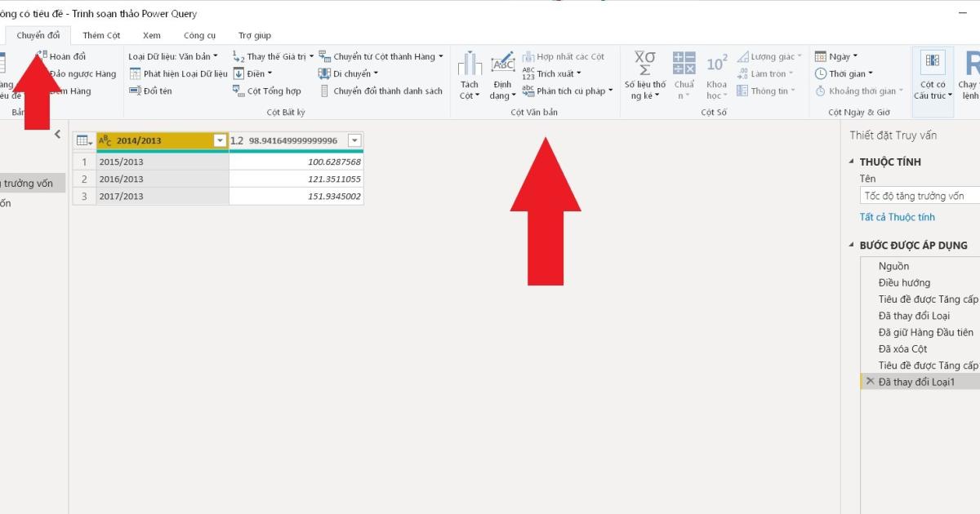
Task: Click the 1.2 decimal type icon in header
Action: [237, 140]
